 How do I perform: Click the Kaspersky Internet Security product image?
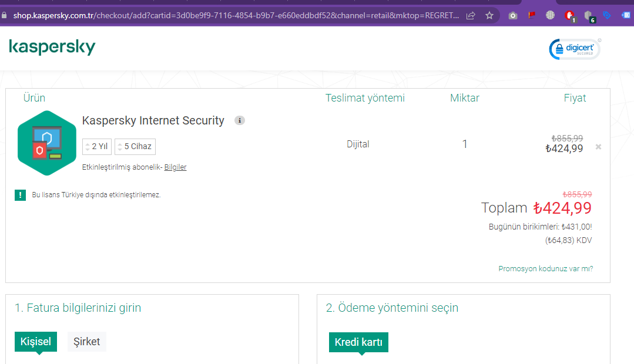(47, 143)
